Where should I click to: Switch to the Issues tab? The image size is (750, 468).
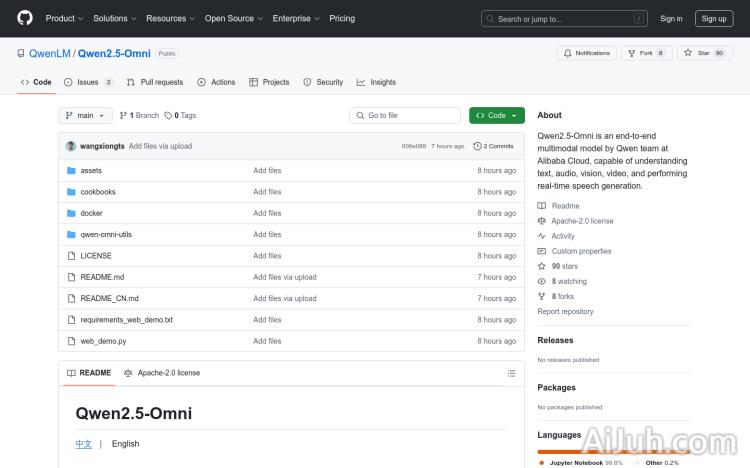[x=88, y=82]
